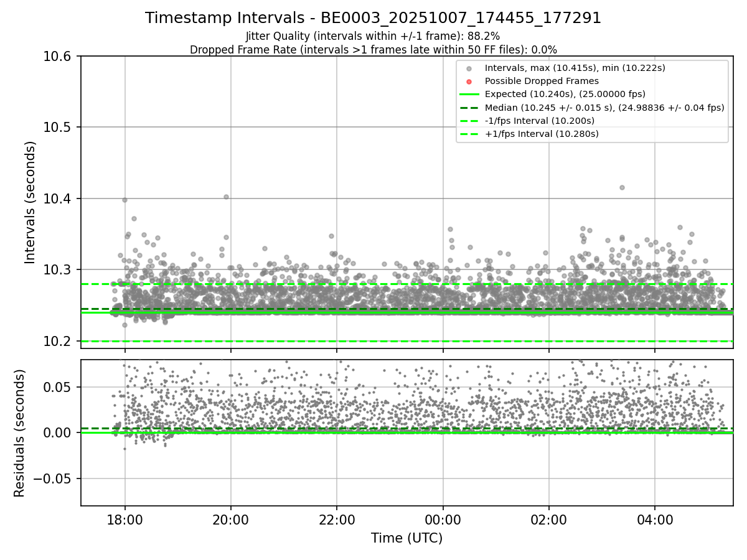Click the highest outlier point above 10.4
The height and width of the screenshot is (560, 747).
(x=621, y=187)
